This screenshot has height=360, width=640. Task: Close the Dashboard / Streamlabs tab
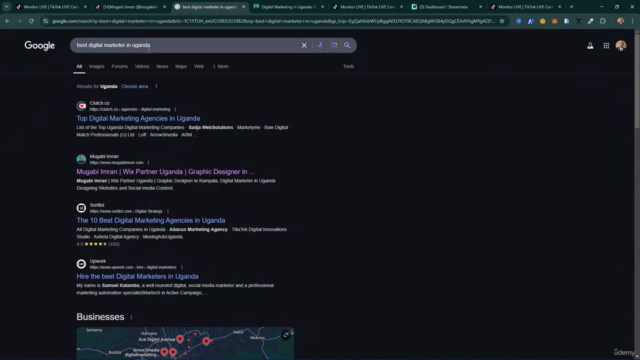click(x=480, y=7)
